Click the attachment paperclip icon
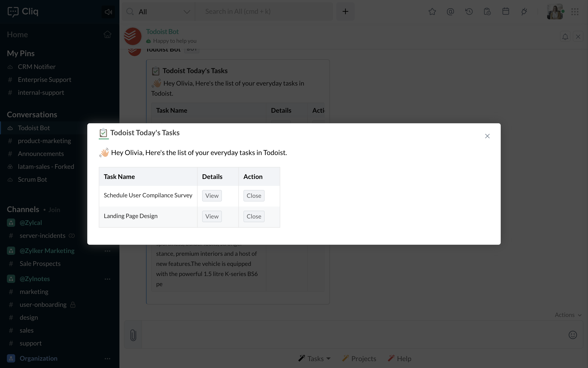The height and width of the screenshot is (368, 588). [x=133, y=335]
